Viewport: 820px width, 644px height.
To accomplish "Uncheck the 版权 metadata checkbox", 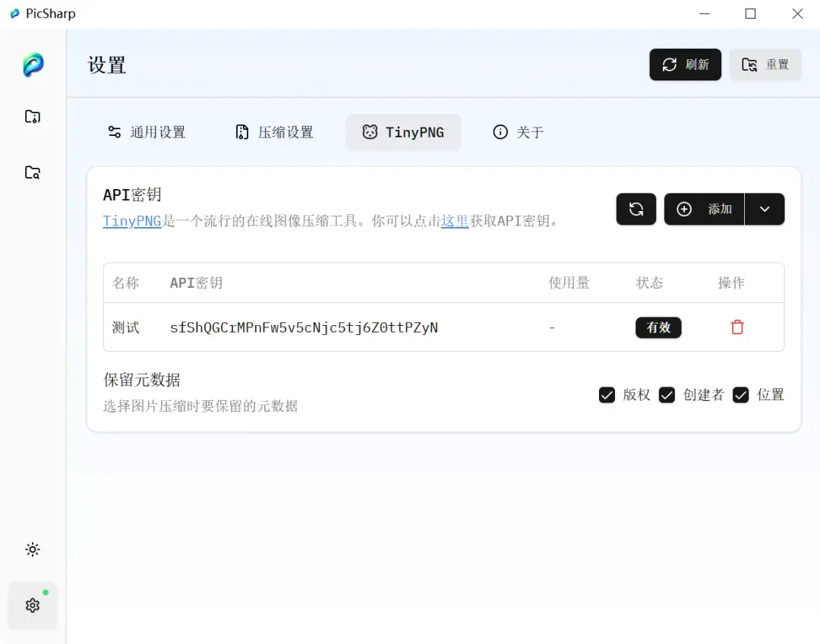I will [607, 395].
